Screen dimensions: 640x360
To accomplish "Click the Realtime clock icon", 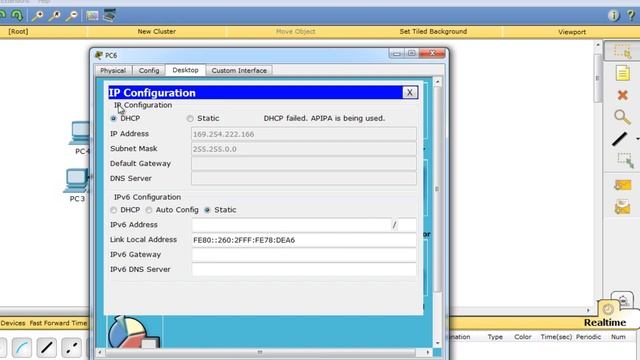I will click(608, 309).
